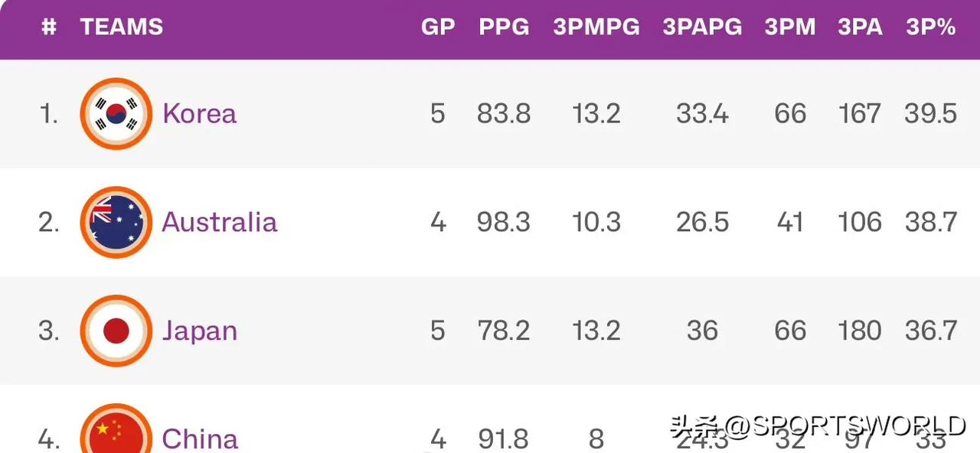The height and width of the screenshot is (453, 980).
Task: Sort table by the PPG column header
Action: [504, 28]
